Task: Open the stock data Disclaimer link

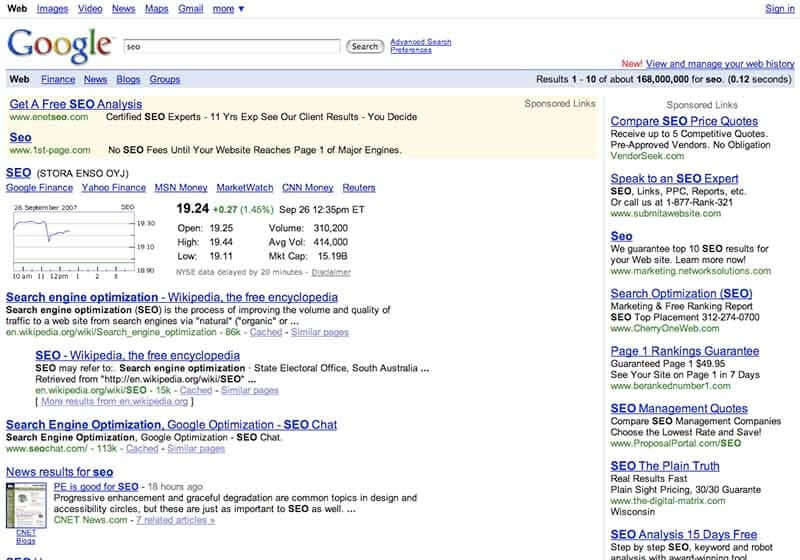Action: 331,272
